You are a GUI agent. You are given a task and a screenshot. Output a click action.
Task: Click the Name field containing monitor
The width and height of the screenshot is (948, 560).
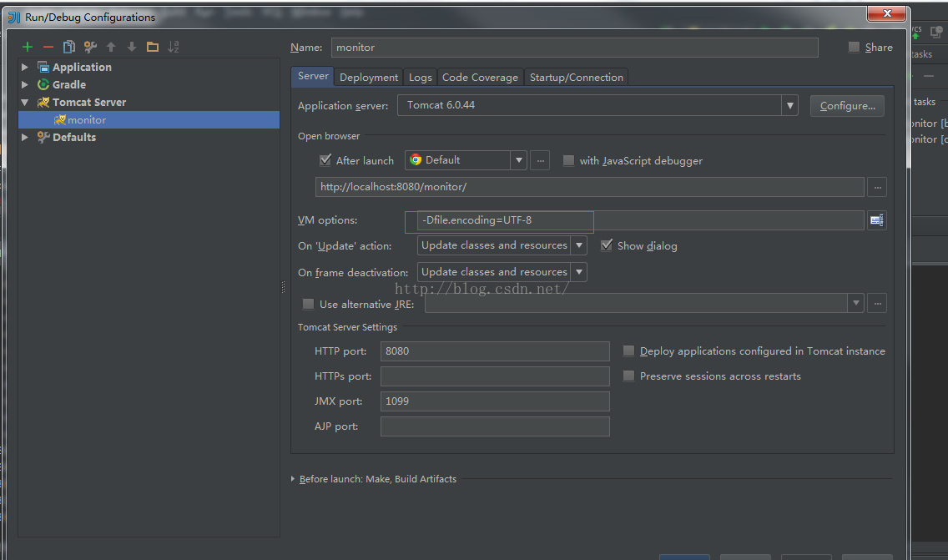(x=574, y=48)
